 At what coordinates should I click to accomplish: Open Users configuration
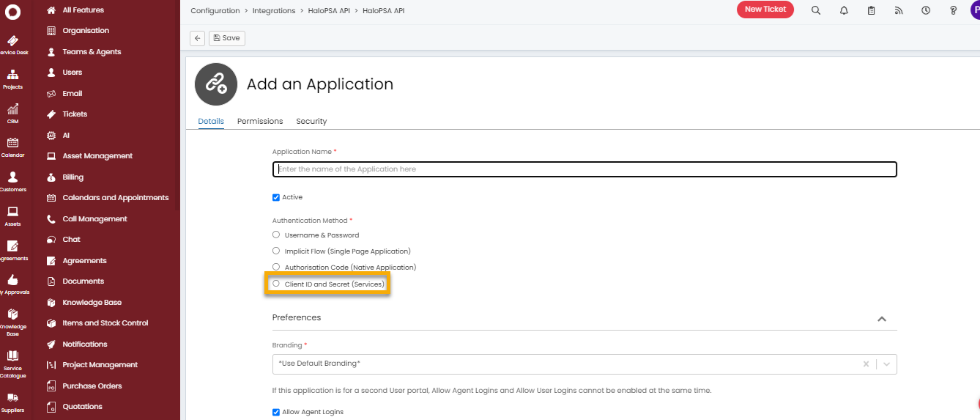pos(73,73)
